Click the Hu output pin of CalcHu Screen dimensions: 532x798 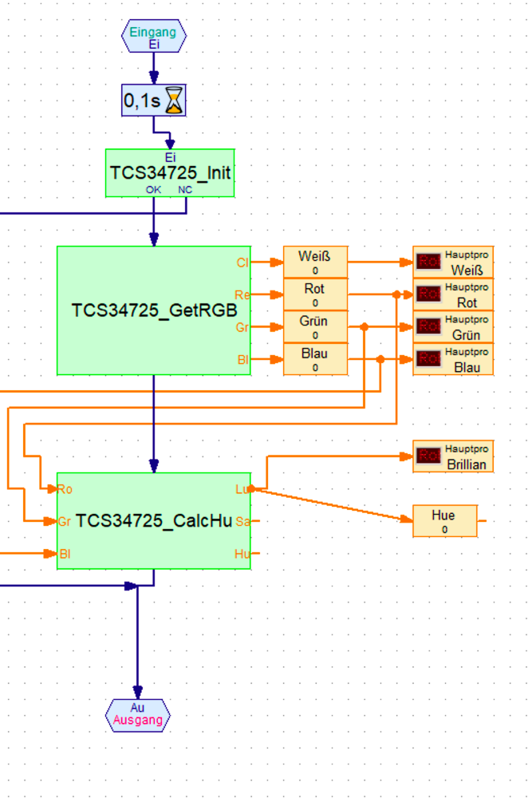click(242, 554)
